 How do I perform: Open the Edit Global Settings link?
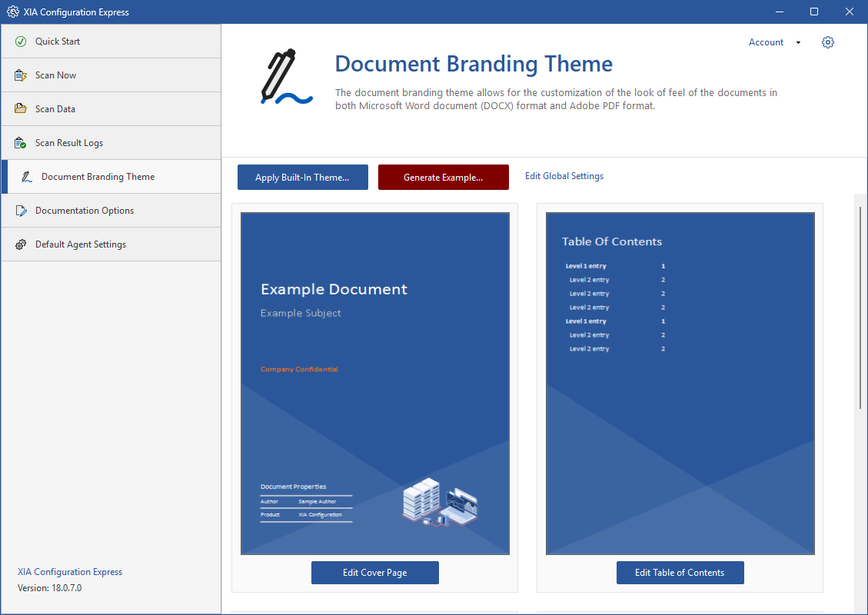pyautogui.click(x=564, y=176)
